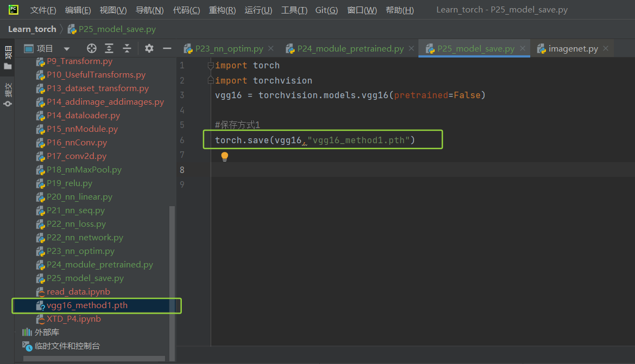
Task: Toggle the 项目 tool window sidebar button
Action: [x=8, y=58]
